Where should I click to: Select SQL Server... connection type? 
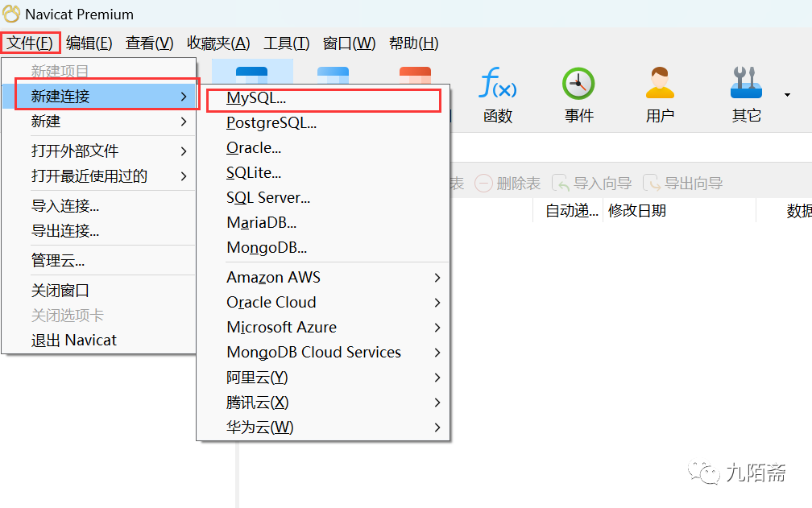(x=323, y=197)
